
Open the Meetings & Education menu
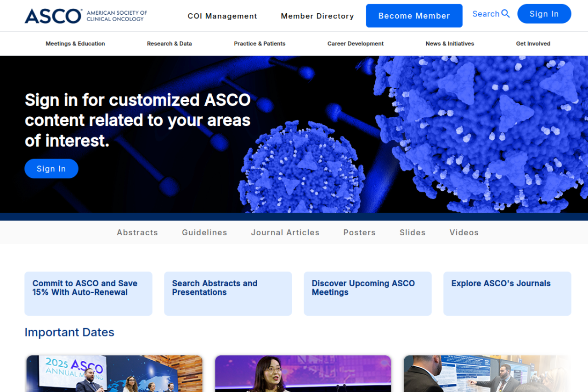(75, 44)
